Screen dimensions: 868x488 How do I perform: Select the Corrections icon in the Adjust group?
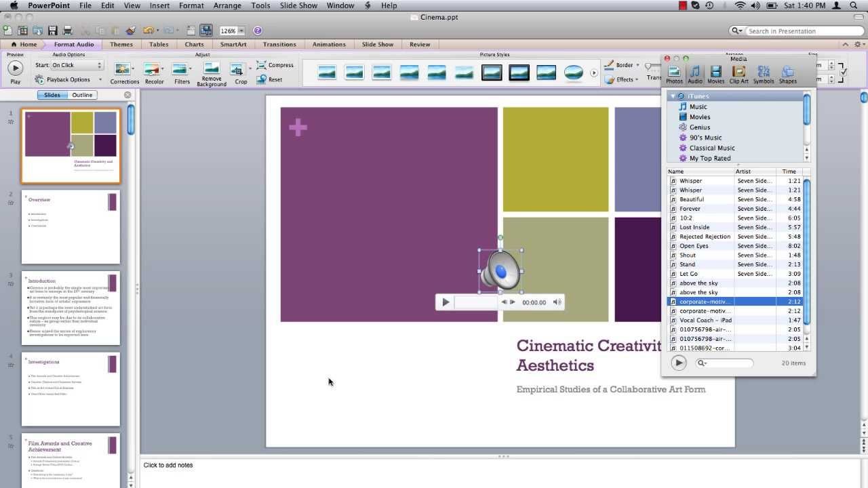click(x=124, y=68)
